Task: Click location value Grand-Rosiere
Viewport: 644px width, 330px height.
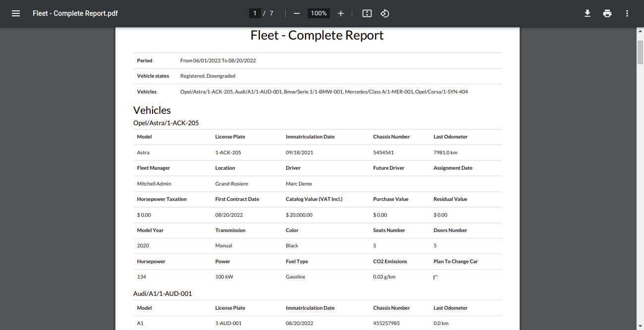Action: pos(232,184)
